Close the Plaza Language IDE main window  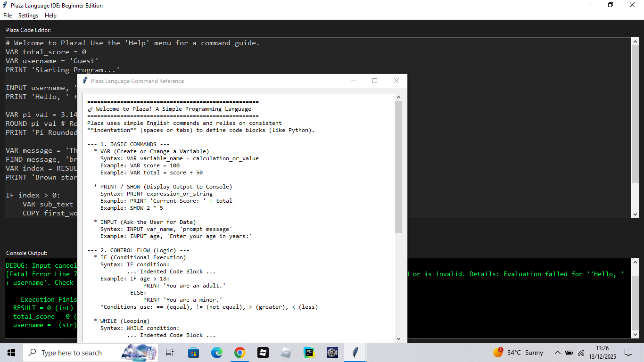pyautogui.click(x=632, y=5)
